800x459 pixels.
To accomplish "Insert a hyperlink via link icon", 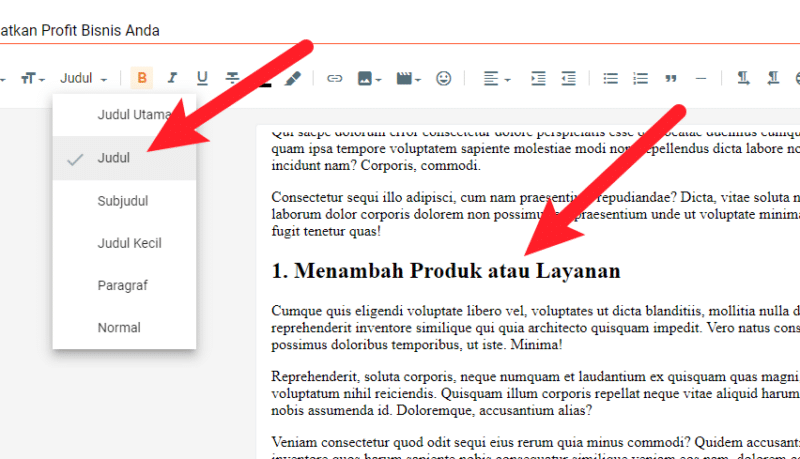I will click(335, 78).
